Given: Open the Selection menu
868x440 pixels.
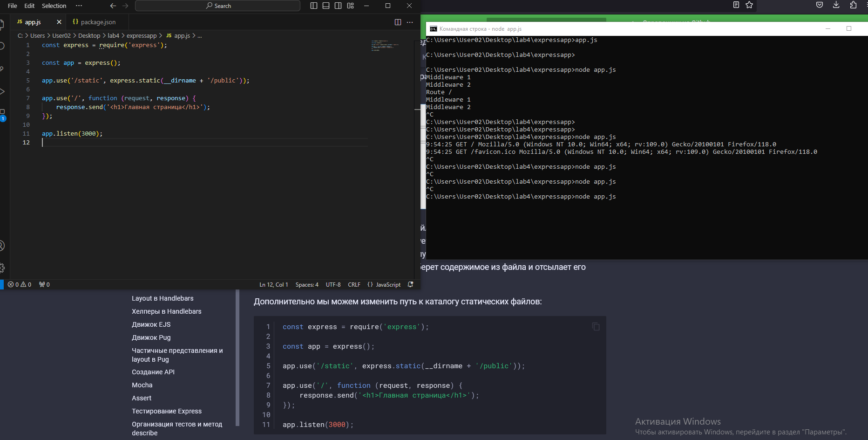Looking at the screenshot, I should tap(54, 6).
